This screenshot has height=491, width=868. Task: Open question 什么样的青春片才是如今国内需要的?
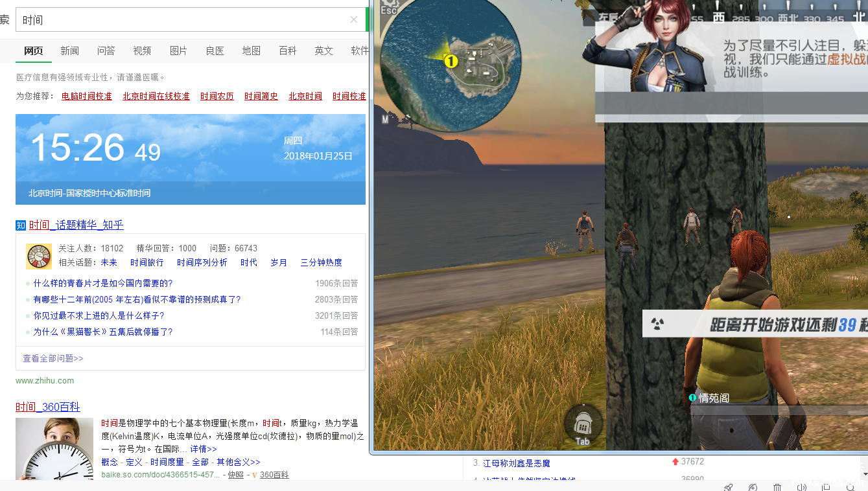[103, 283]
